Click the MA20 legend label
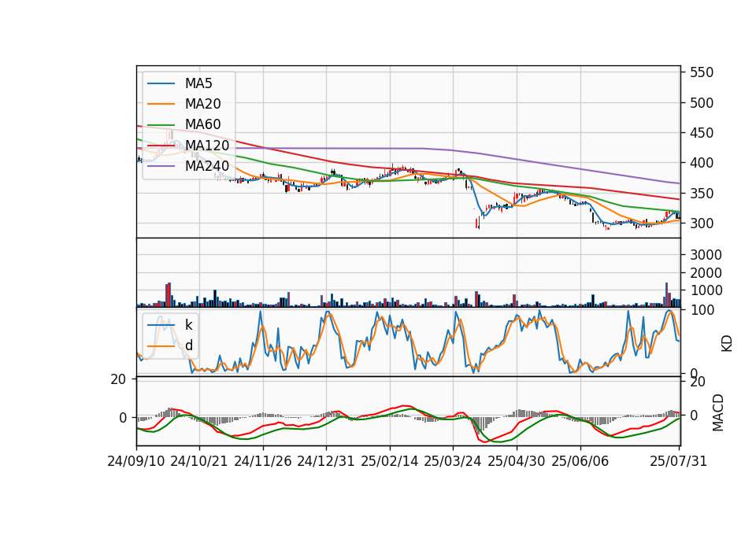The width and height of the screenshot is (756, 543). click(202, 104)
